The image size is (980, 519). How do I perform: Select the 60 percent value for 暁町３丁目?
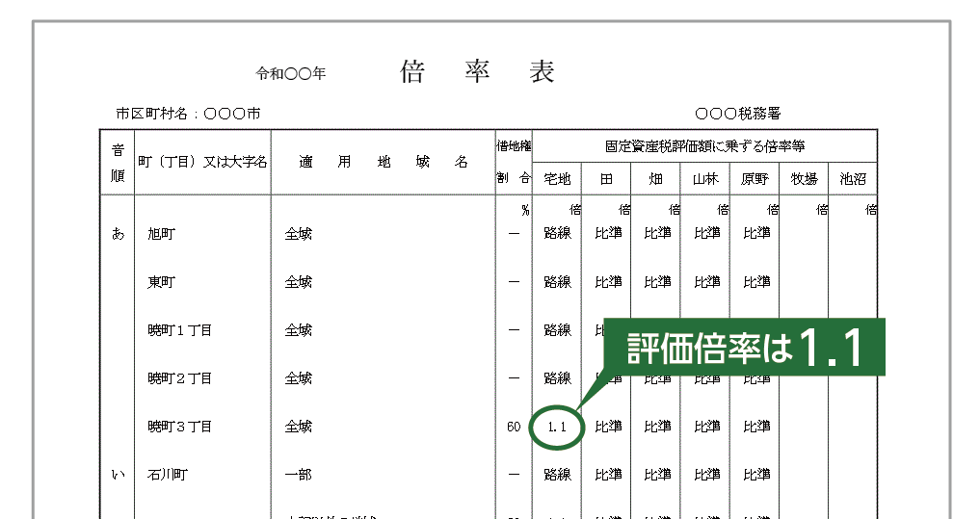pos(514,428)
